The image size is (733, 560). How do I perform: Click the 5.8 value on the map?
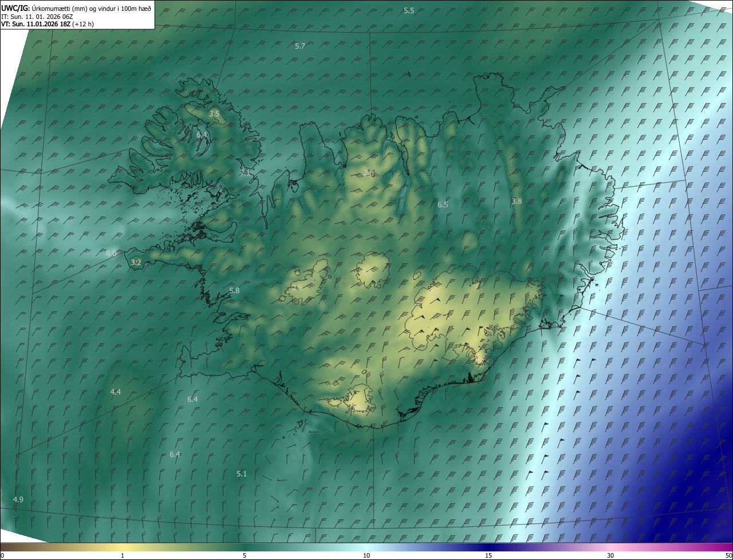coord(234,291)
